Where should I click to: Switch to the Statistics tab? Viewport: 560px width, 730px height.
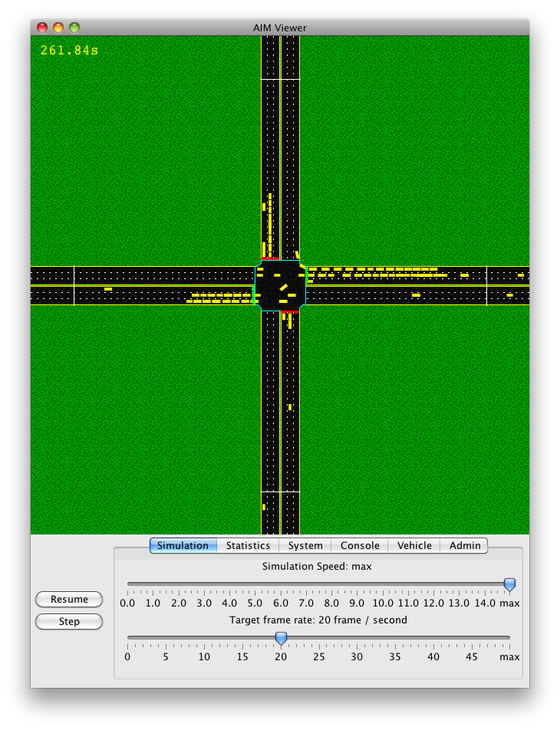248,546
